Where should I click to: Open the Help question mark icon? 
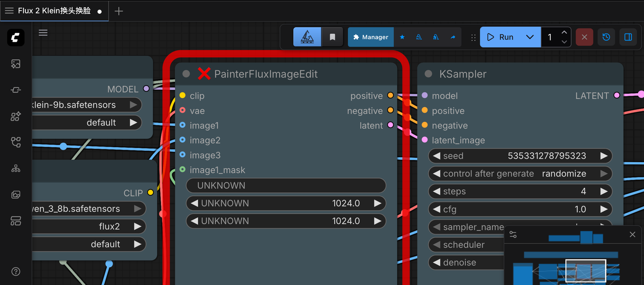[16, 271]
